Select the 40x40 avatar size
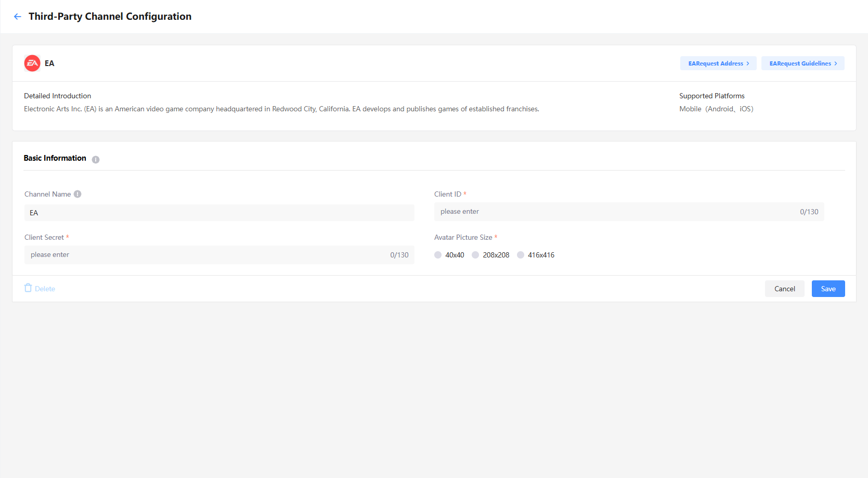This screenshot has width=868, height=478. click(x=438, y=255)
